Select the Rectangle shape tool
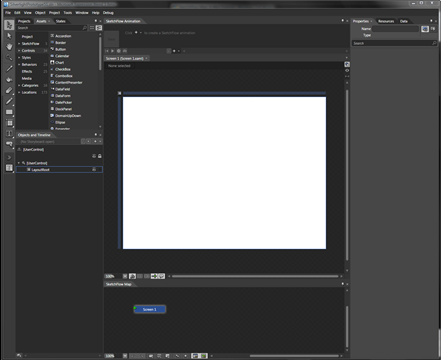The image size is (441, 360). (9, 112)
